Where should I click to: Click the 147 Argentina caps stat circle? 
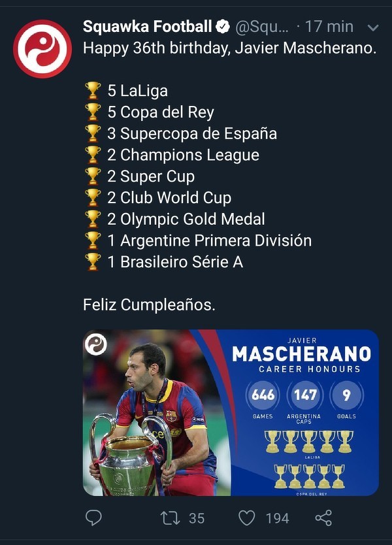(x=304, y=395)
